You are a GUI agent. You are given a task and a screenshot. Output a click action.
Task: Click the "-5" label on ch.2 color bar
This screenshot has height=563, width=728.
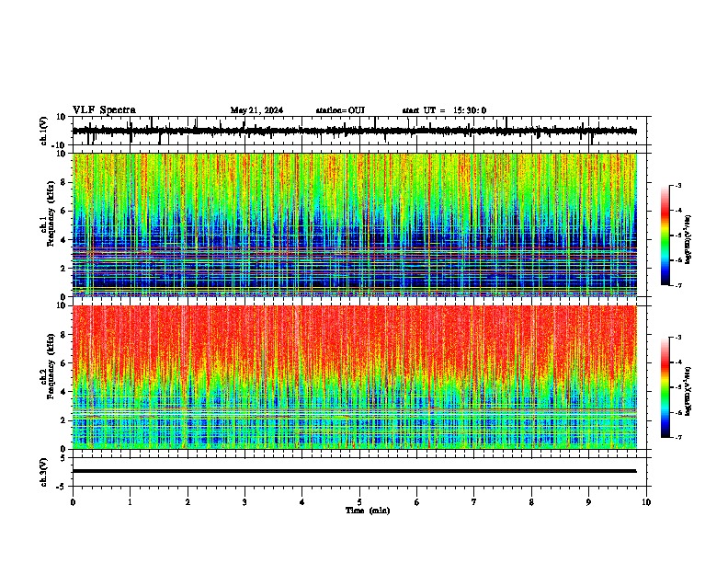pyautogui.click(x=677, y=387)
